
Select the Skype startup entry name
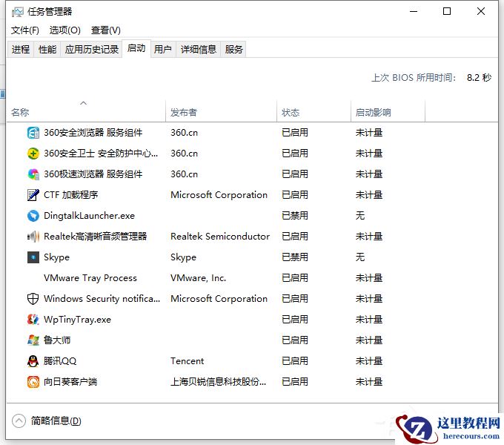(56, 257)
